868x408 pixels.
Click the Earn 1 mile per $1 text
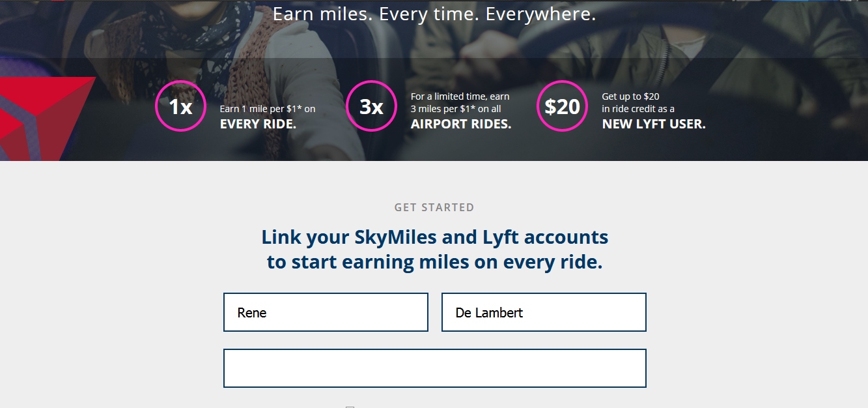coord(266,108)
